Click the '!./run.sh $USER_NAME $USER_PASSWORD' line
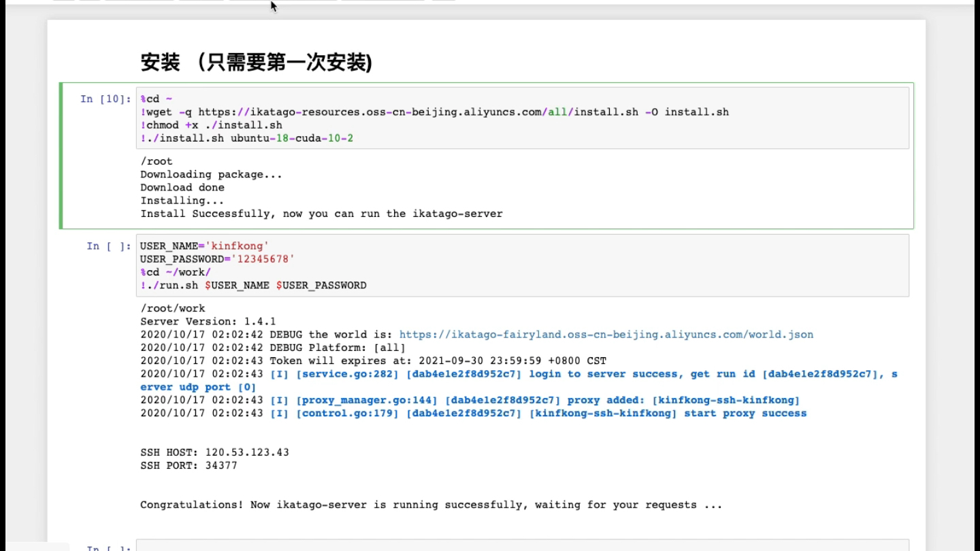980x551 pixels. point(253,286)
